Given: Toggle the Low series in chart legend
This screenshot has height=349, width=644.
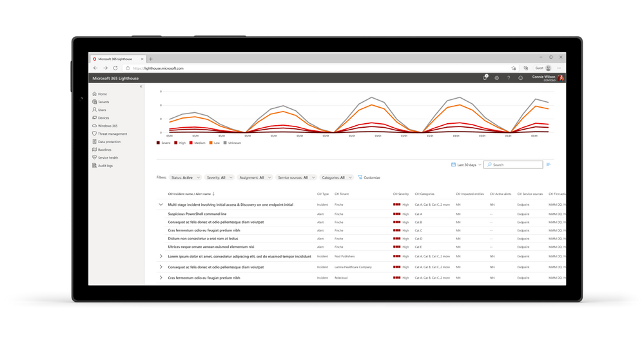Looking at the screenshot, I should [215, 143].
